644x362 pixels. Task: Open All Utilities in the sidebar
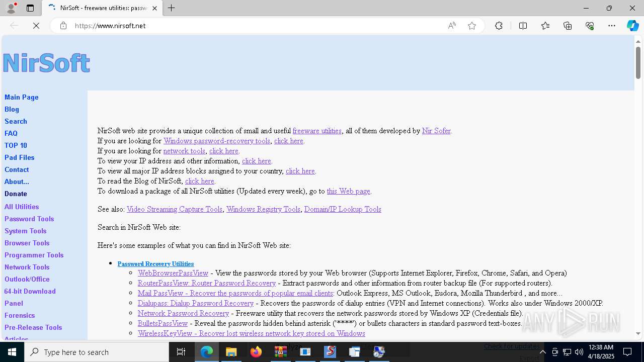pyautogui.click(x=22, y=207)
